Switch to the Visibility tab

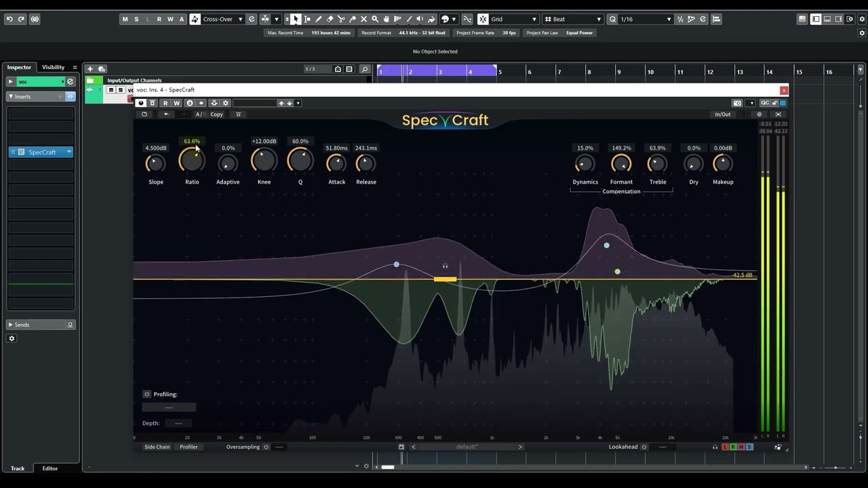[53, 67]
